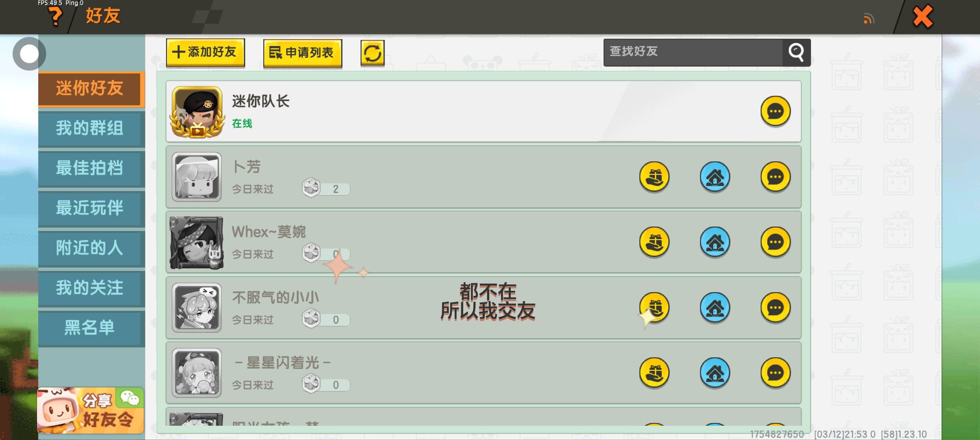980x440 pixels.
Task: Open chat with 不服气的小小
Action: [775, 308]
